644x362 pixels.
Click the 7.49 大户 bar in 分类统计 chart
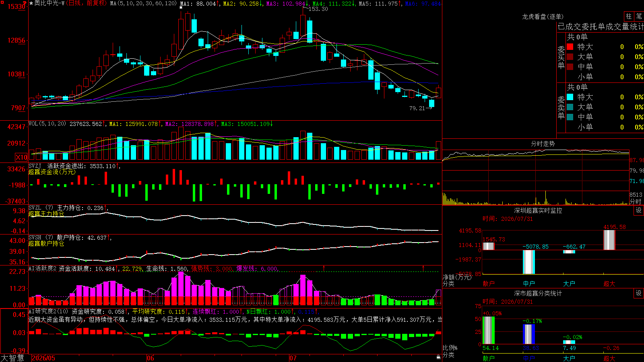(569, 342)
